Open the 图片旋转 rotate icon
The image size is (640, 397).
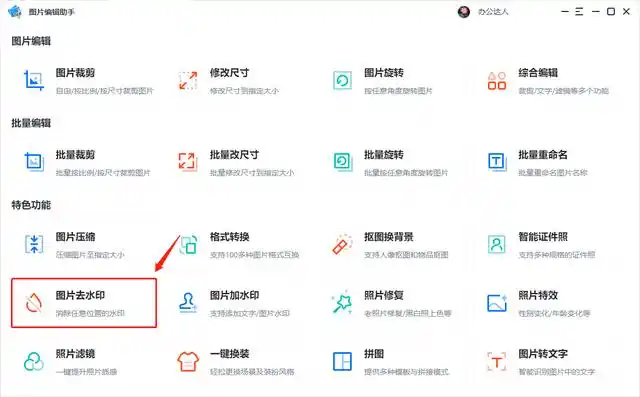(x=342, y=80)
